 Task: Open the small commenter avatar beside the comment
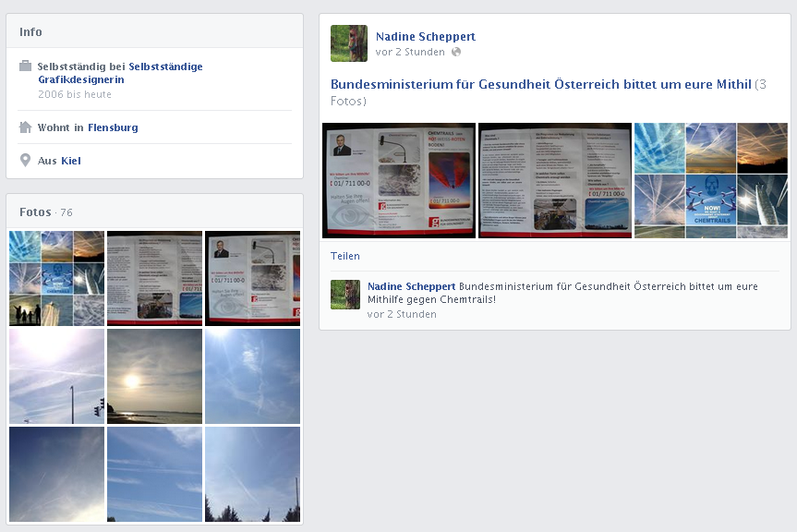coord(345,295)
